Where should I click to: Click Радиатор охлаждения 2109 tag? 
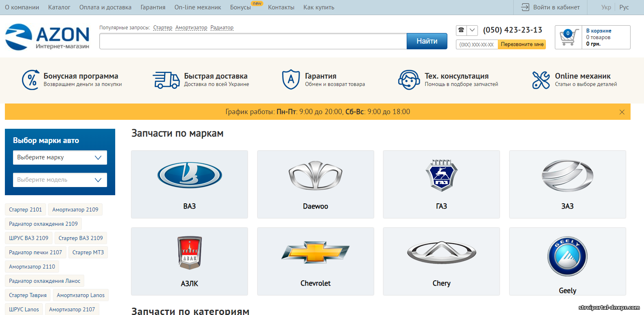[43, 224]
